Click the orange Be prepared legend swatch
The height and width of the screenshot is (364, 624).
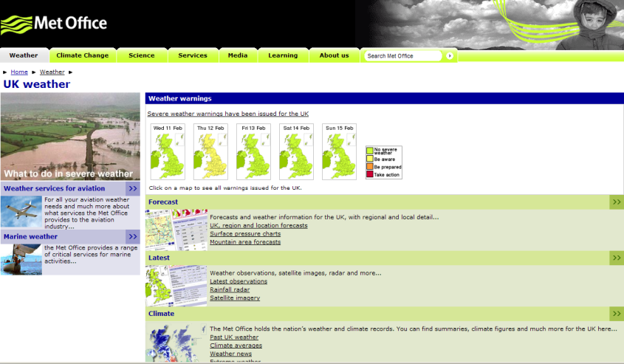click(370, 166)
